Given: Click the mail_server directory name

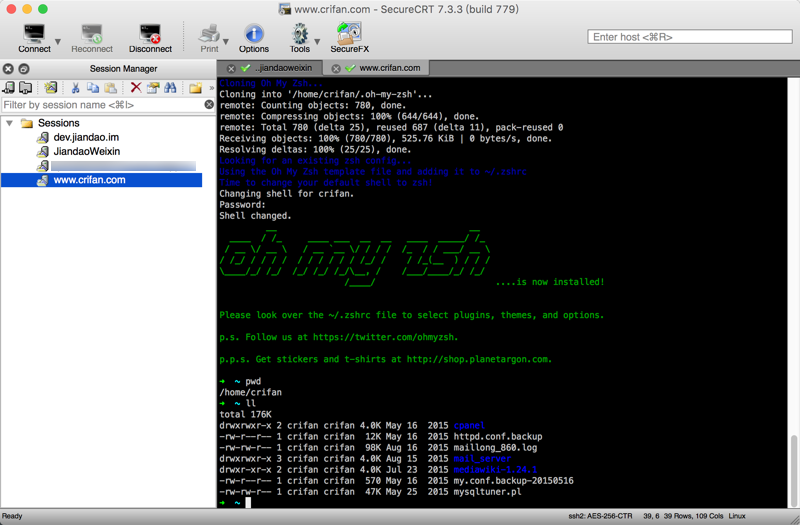Looking at the screenshot, I should pyautogui.click(x=482, y=459).
